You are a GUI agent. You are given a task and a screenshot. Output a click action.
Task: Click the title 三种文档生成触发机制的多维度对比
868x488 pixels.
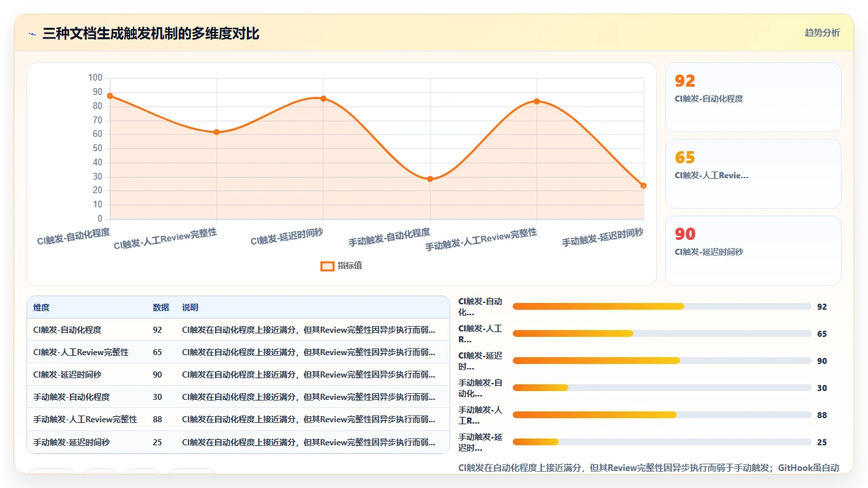151,33
